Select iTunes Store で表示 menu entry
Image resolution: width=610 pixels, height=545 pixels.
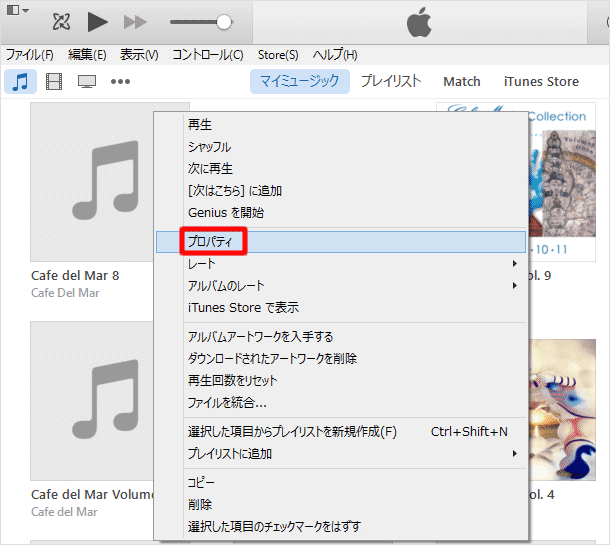pos(341,307)
